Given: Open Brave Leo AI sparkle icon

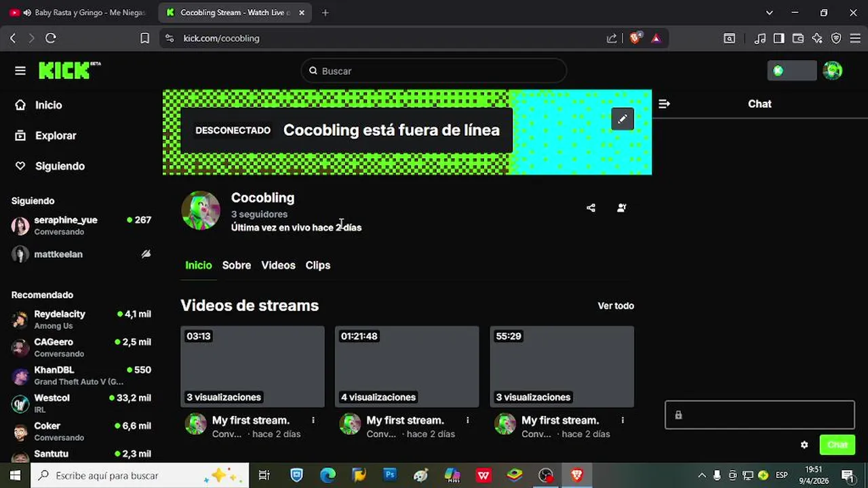Looking at the screenshot, I should [817, 39].
